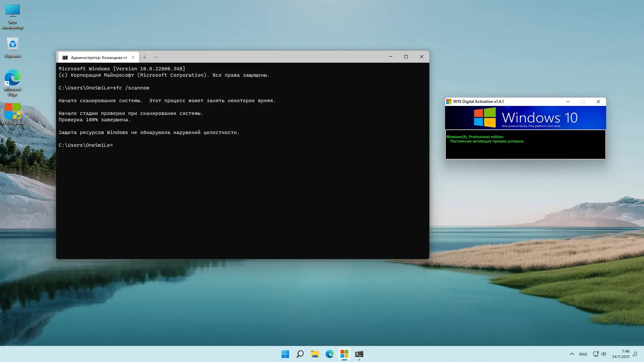The image size is (644, 362).
Task: Open clock and date 24.11.2021
Action: (x=621, y=354)
